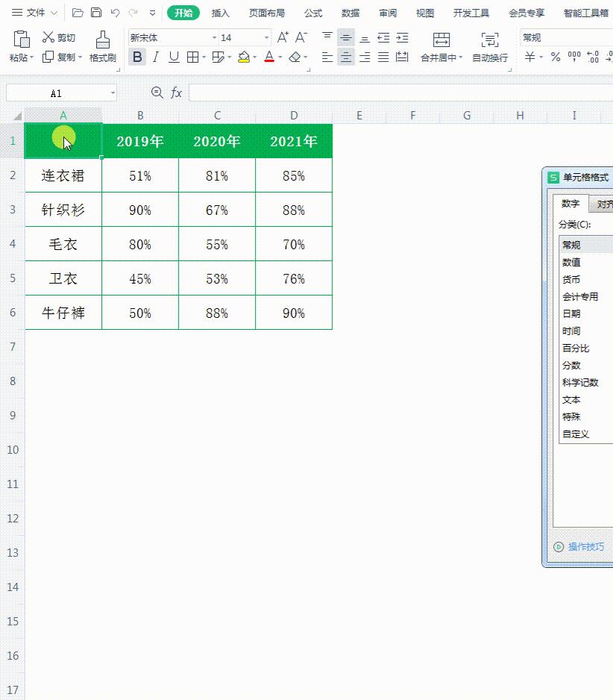Open the font name dropdown

click(215, 37)
